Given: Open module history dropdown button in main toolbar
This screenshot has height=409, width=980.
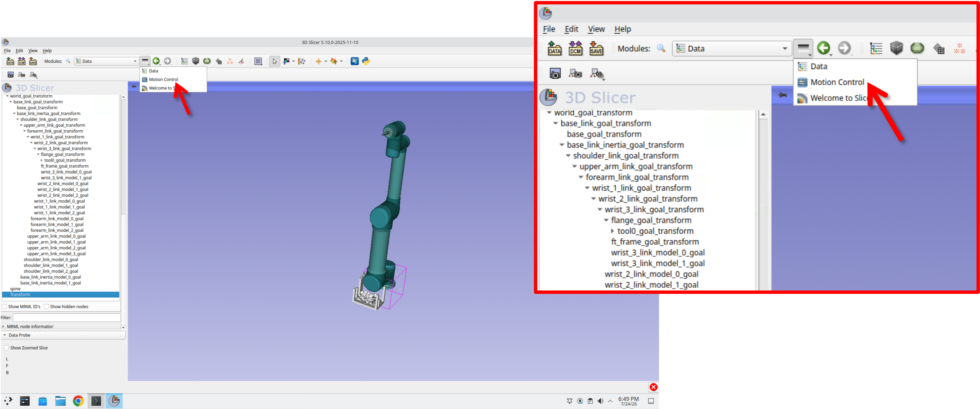Looking at the screenshot, I should (145, 61).
